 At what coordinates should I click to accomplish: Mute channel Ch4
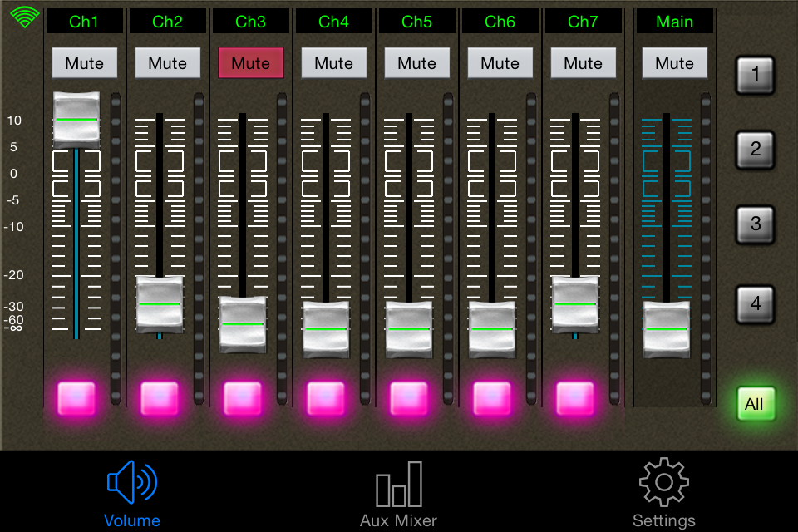coord(334,63)
